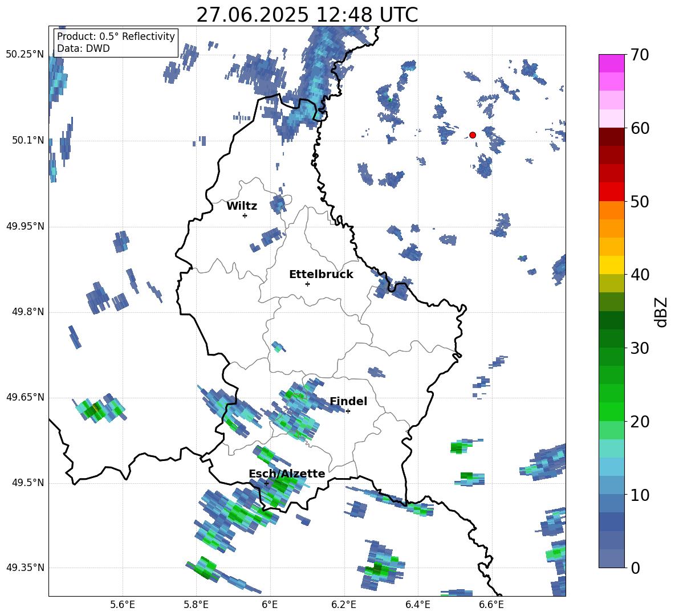Image resolution: width=675 pixels, height=616 pixels.
Task: Click the 49.65°N latitude label
Action: click(x=25, y=397)
